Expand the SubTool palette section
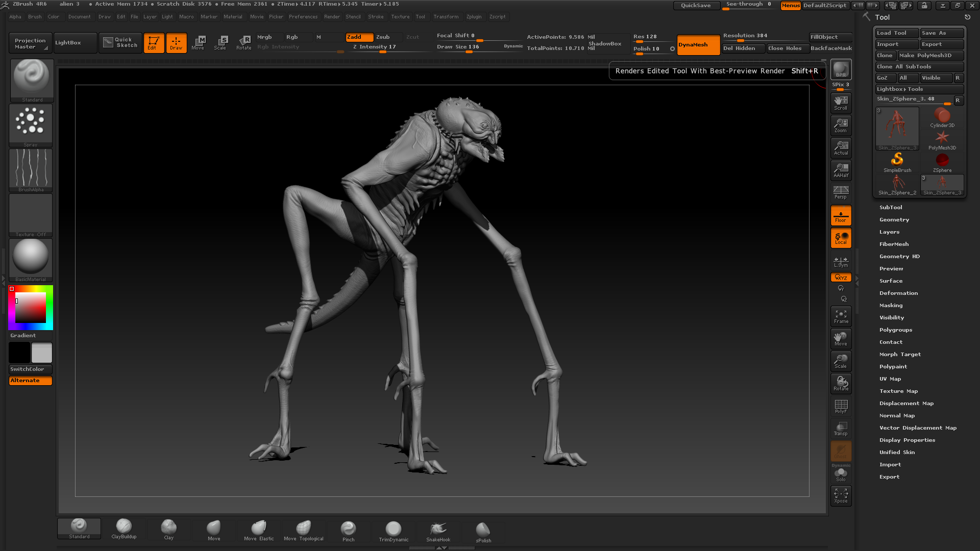This screenshot has width=980, height=551. click(x=891, y=208)
